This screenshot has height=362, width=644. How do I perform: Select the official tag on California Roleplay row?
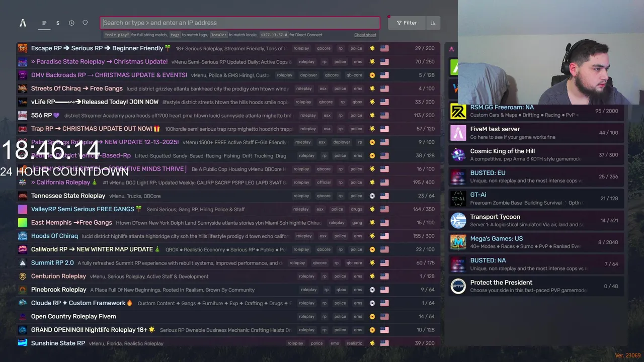tap(324, 183)
